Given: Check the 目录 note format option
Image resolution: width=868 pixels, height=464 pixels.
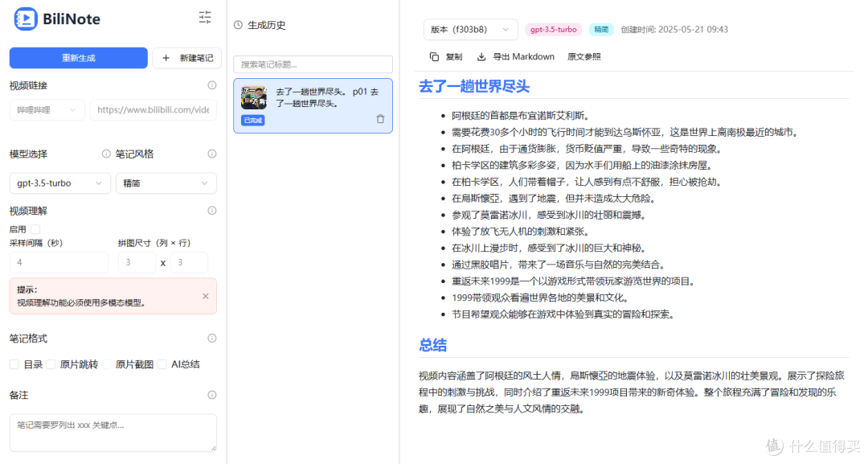Looking at the screenshot, I should click(x=14, y=363).
